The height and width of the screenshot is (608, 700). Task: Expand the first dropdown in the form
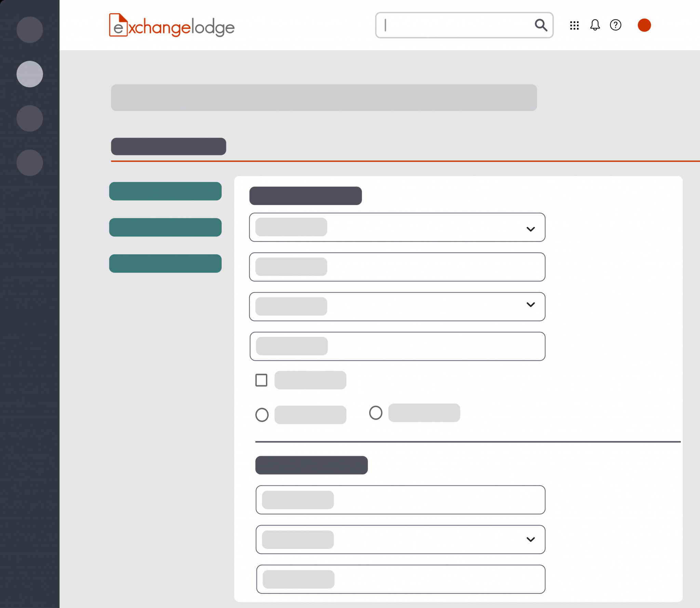point(531,229)
